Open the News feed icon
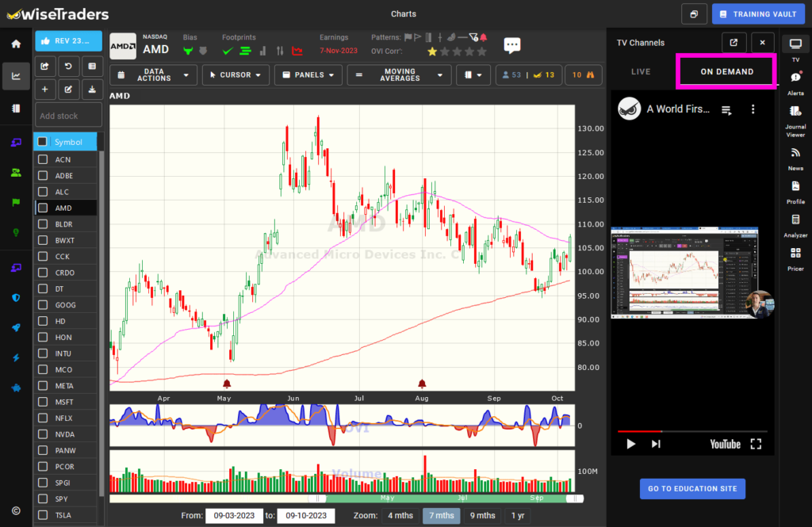812x527 pixels. pos(795,152)
